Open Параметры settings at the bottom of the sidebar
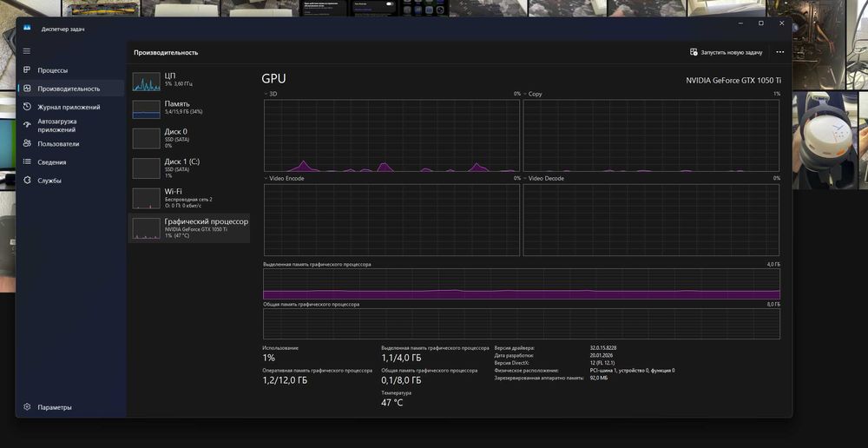This screenshot has height=448, width=868. click(71, 407)
